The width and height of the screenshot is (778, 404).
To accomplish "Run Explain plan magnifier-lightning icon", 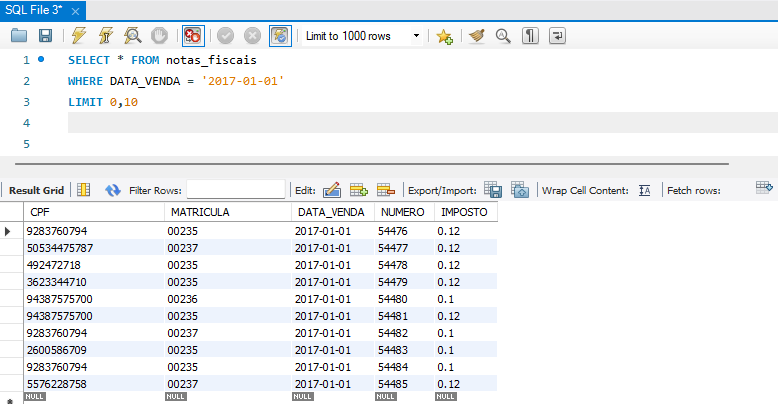I will (x=132, y=36).
